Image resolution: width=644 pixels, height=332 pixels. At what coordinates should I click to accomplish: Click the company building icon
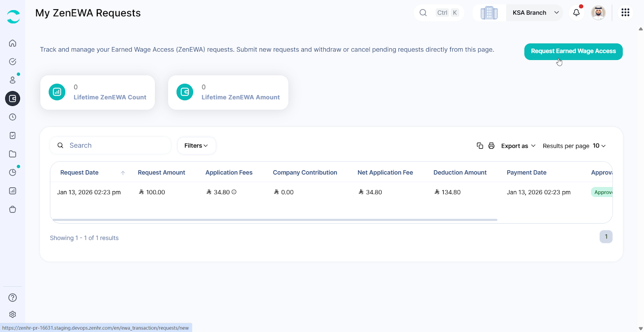pyautogui.click(x=489, y=13)
